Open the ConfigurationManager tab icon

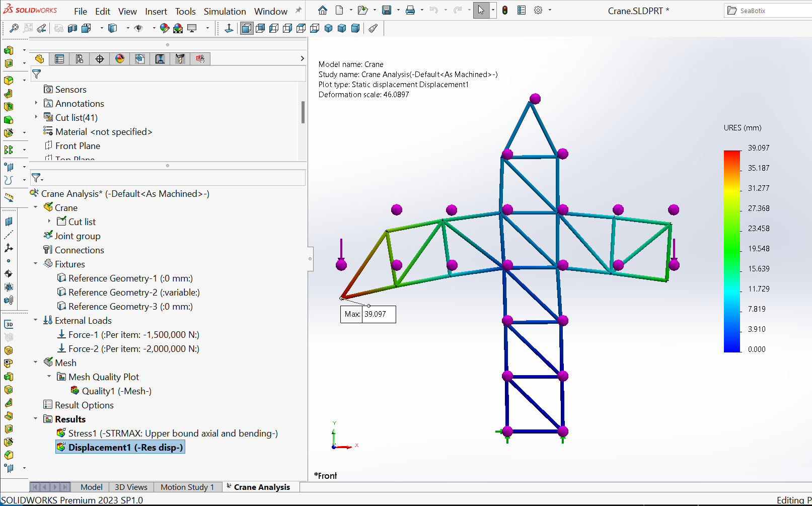(x=80, y=59)
